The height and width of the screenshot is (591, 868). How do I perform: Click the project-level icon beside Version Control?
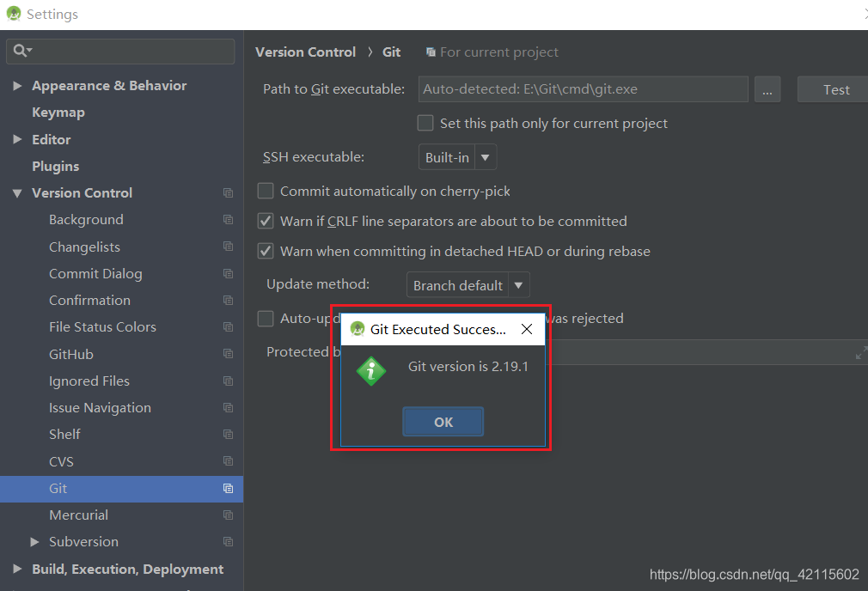(x=228, y=193)
